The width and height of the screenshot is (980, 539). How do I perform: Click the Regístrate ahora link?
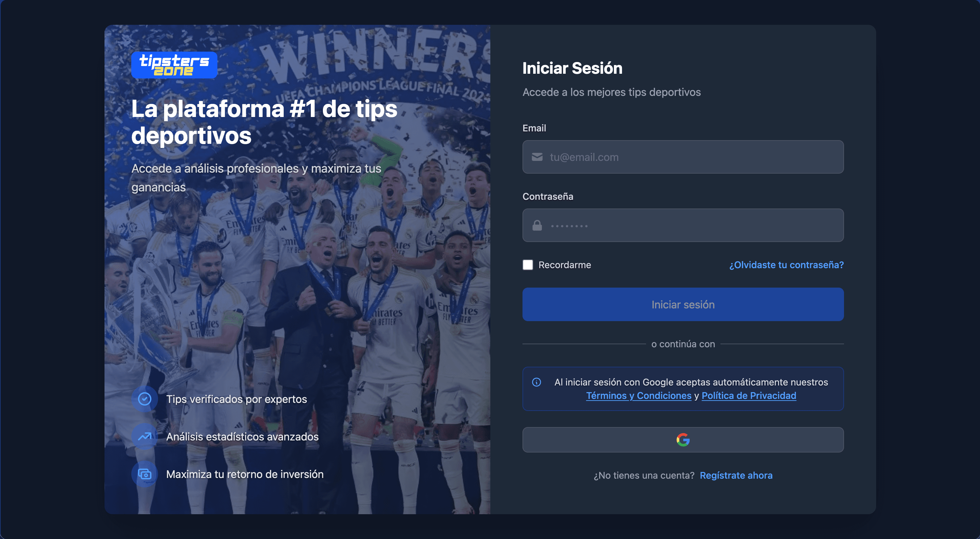pyautogui.click(x=736, y=475)
